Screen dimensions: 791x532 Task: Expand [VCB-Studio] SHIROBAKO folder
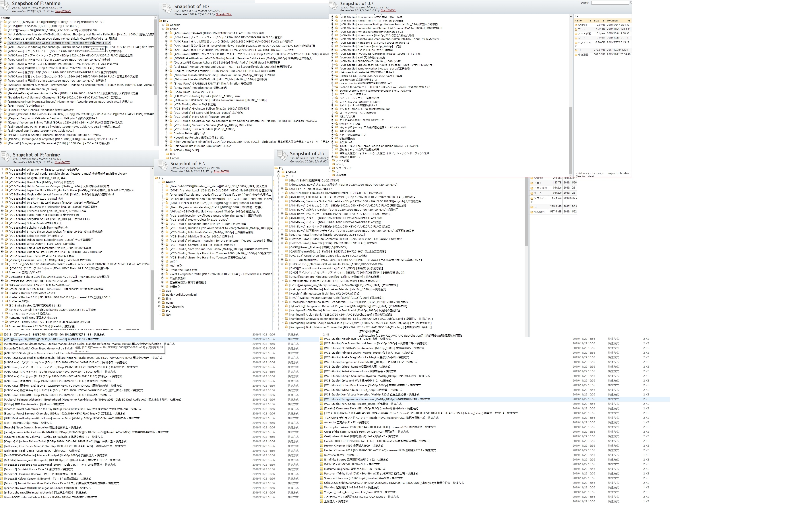(332, 61)
